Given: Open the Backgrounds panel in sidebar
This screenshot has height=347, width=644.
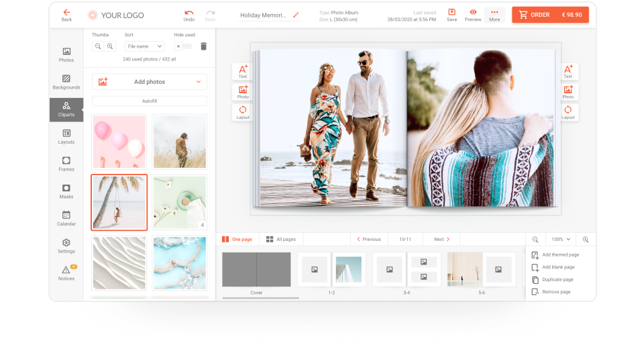Looking at the screenshot, I should [x=66, y=82].
